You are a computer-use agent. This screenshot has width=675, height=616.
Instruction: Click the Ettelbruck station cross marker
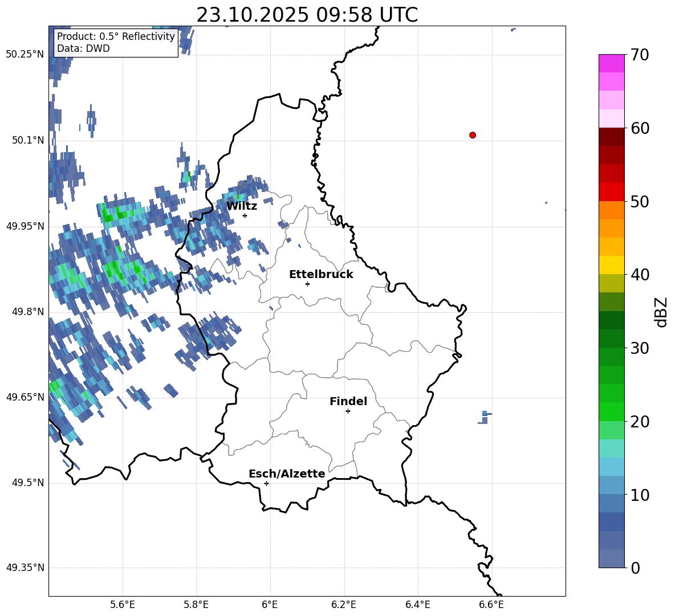[x=307, y=284]
